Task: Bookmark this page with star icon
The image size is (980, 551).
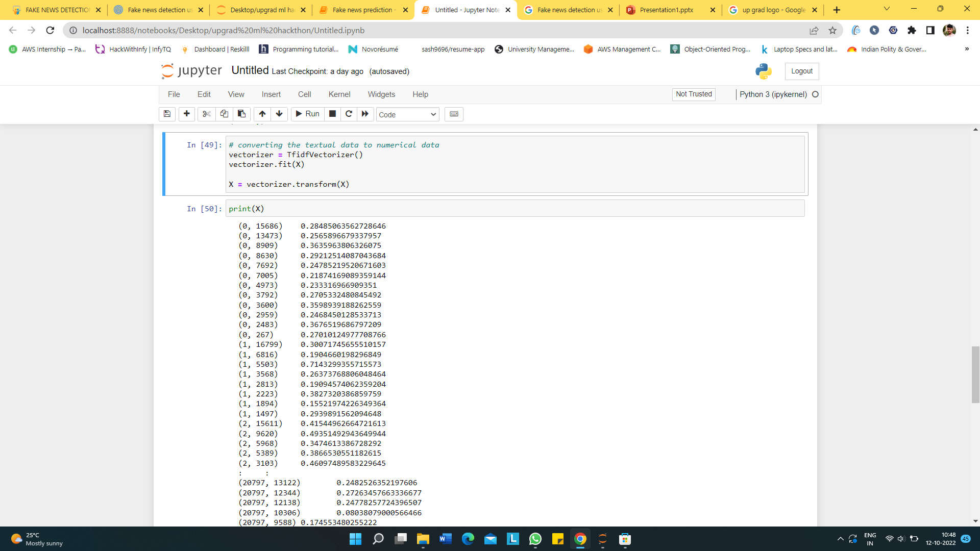Action: [x=832, y=31]
